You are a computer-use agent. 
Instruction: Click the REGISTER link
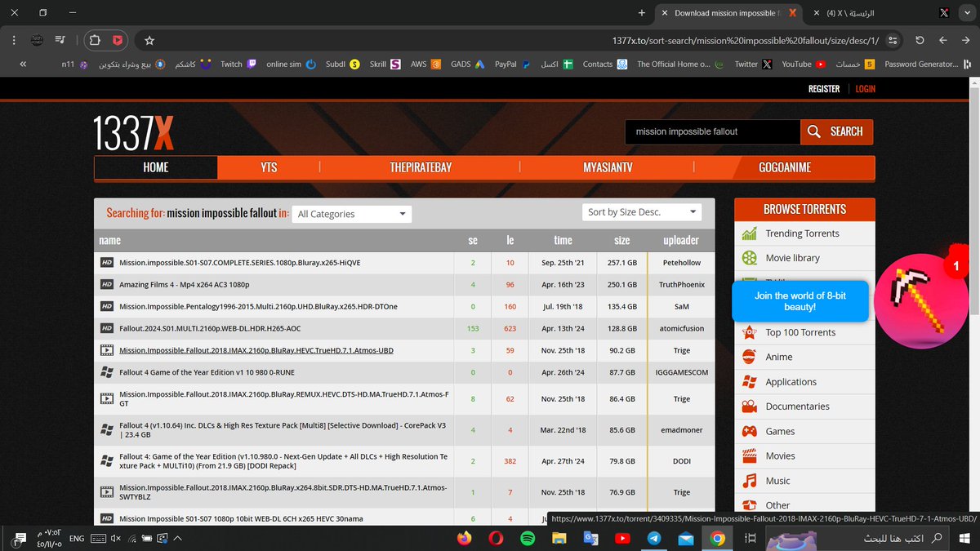pyautogui.click(x=824, y=89)
